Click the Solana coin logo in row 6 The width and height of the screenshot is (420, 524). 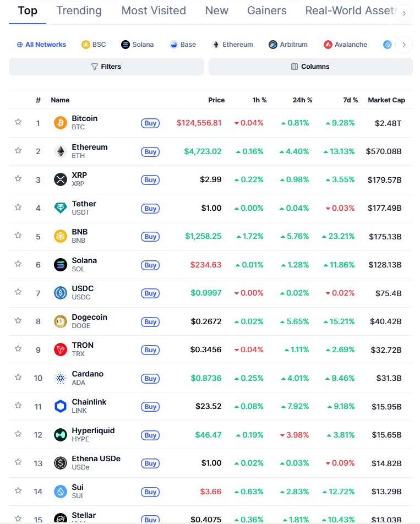[x=61, y=265]
